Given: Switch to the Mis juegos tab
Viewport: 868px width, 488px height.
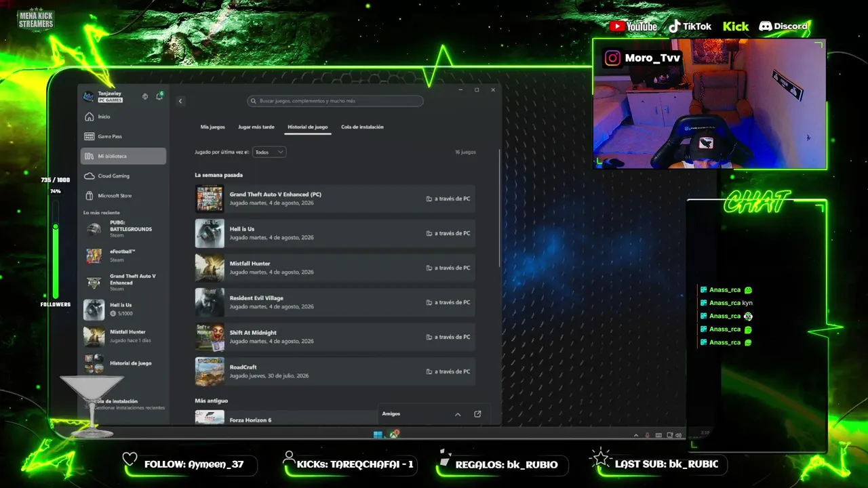Looking at the screenshot, I should pos(213,127).
